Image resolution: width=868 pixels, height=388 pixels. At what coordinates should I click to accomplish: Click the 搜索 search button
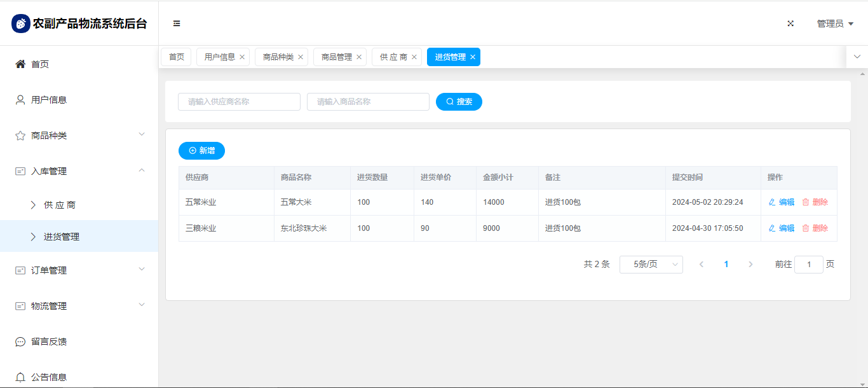click(459, 102)
